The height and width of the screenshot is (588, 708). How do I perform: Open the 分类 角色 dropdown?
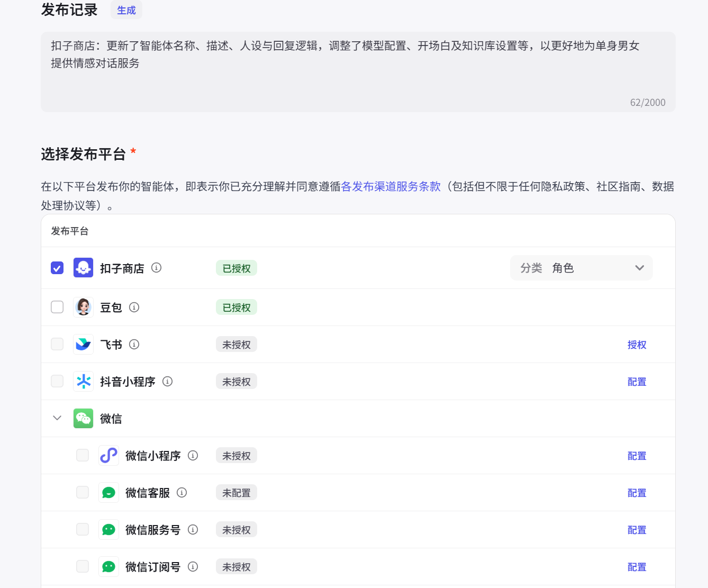tap(581, 268)
